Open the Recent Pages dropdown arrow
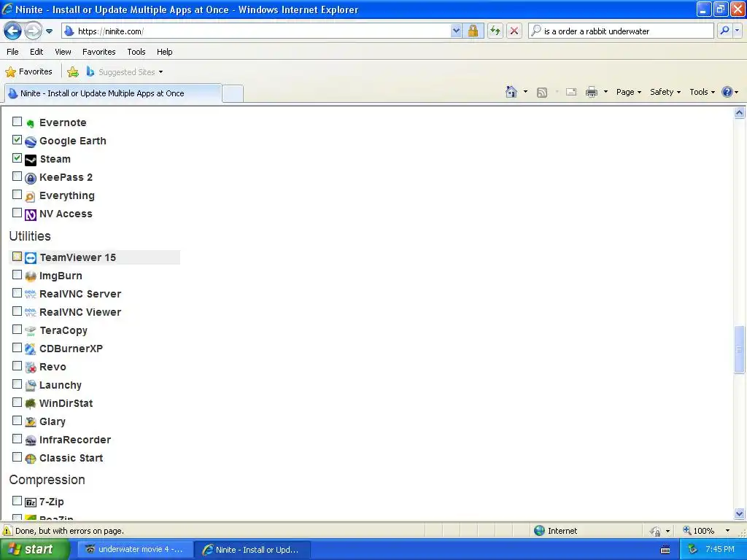The image size is (747, 560). [49, 31]
